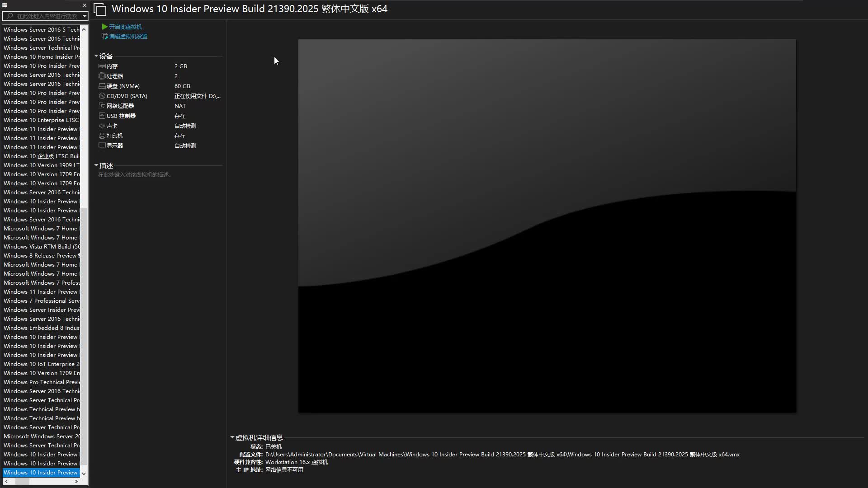
Task: Open the 硬盘 (NVMe) hard disk icon
Action: 102,86
